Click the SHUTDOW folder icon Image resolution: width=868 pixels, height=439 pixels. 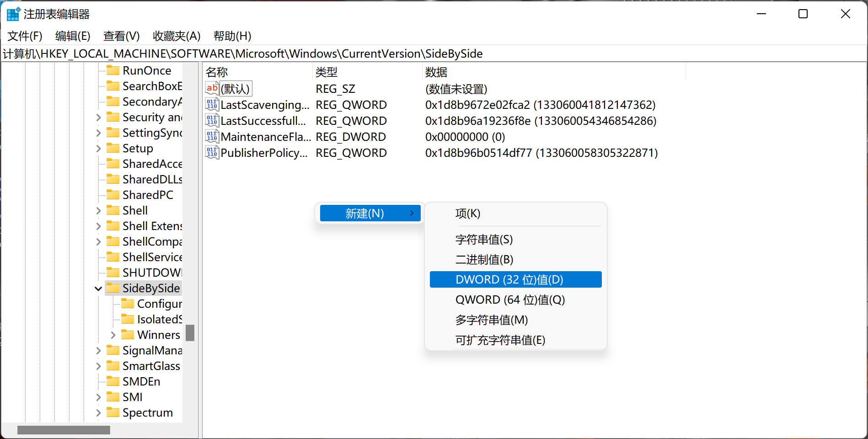pyautogui.click(x=113, y=272)
